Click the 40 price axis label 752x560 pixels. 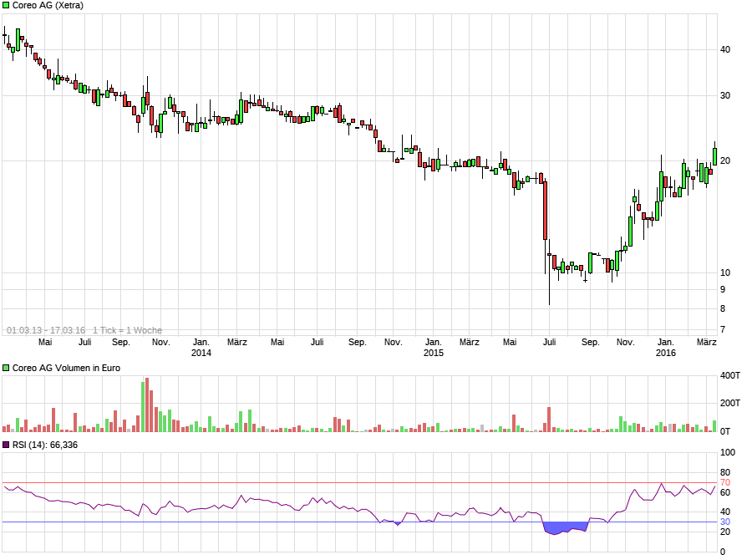click(x=725, y=50)
